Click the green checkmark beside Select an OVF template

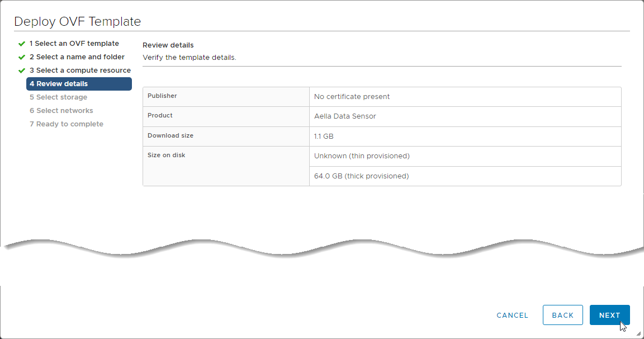pos(22,44)
